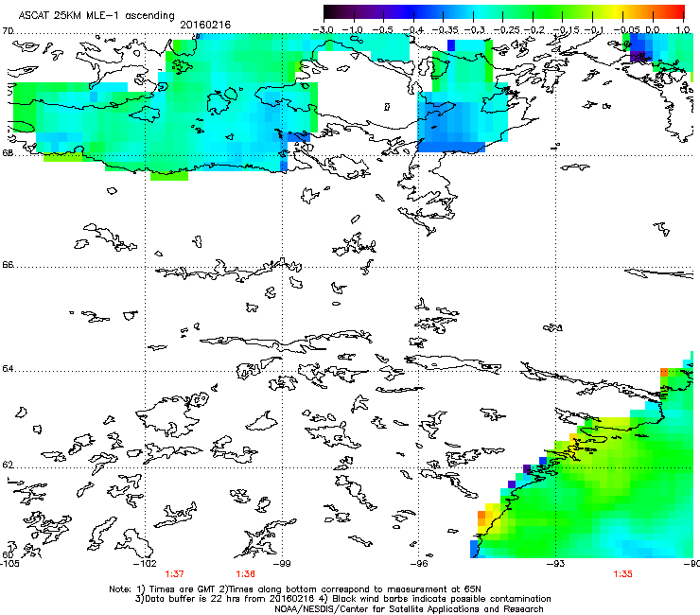Click the 0.0 color scale label
700x615 pixels.
tap(653, 30)
